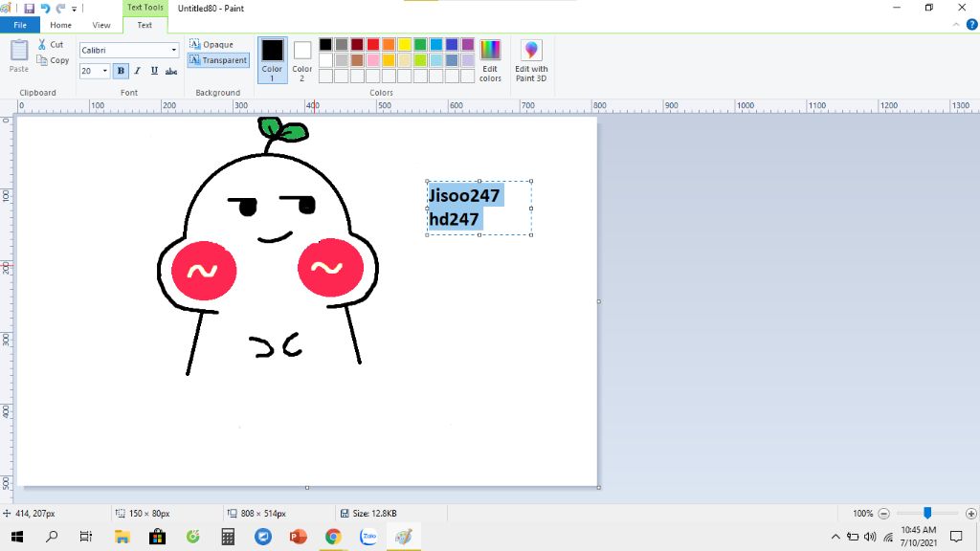Click the text box's right middle resize handle

pyautogui.click(x=531, y=208)
